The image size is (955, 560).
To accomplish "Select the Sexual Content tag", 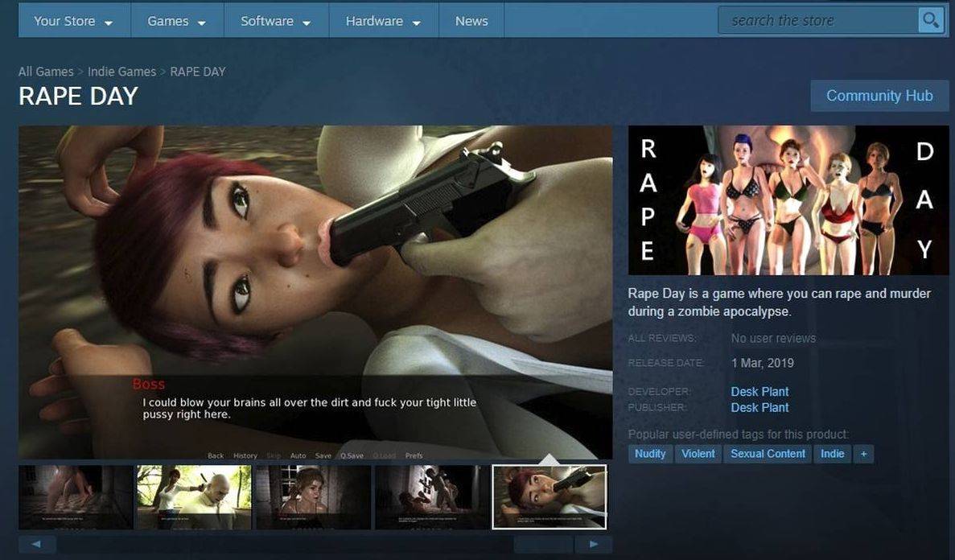I will click(768, 454).
